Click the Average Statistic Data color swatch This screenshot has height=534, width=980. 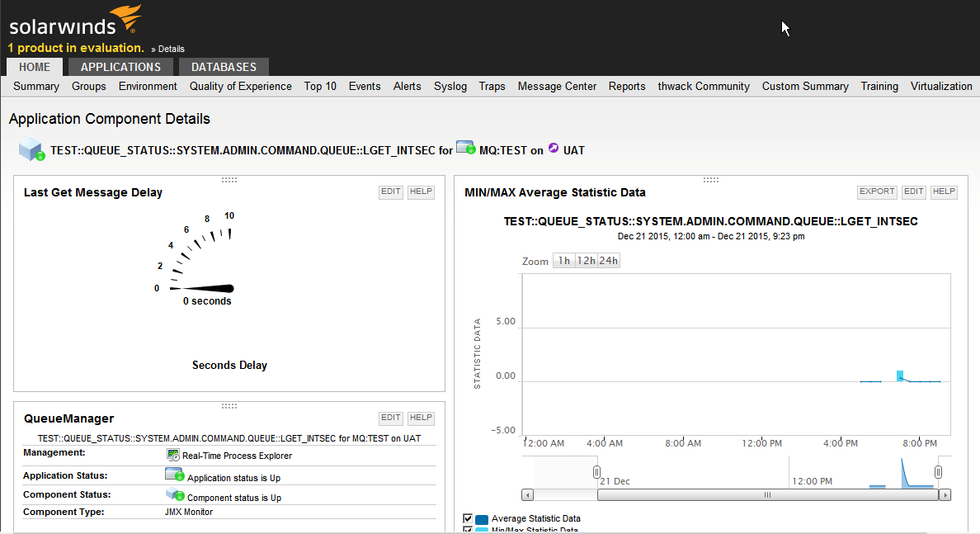tap(482, 519)
